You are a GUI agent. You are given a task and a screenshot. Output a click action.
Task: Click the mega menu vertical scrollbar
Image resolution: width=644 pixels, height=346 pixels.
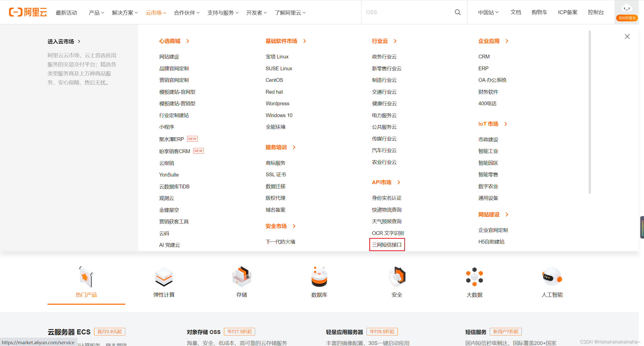pyautogui.click(x=590, y=112)
